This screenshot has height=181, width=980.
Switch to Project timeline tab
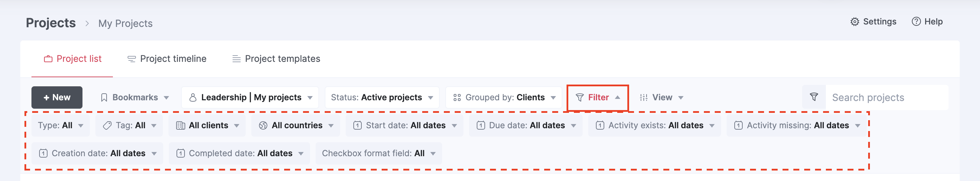click(167, 59)
